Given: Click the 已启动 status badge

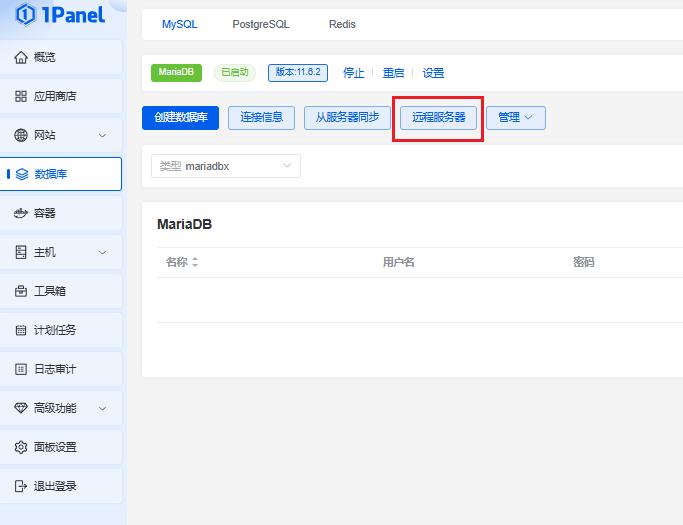Looking at the screenshot, I should tap(235, 72).
